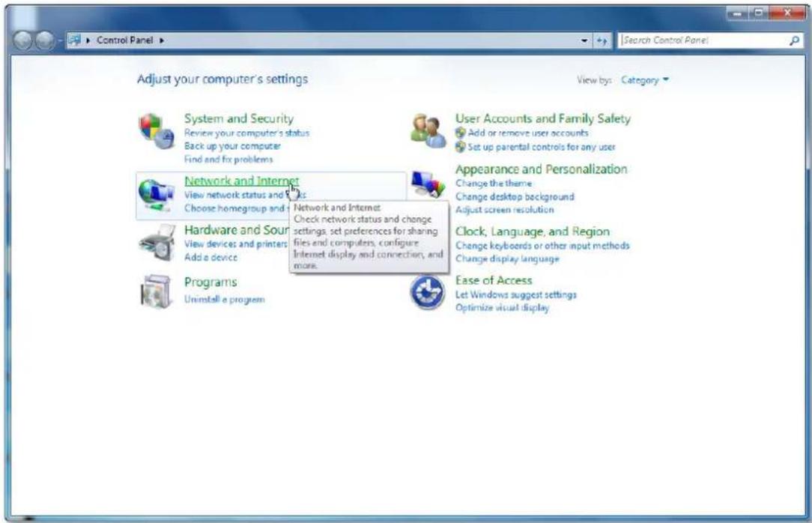Viewport: 812px width, 523px height.
Task: Open the Hardware and Sound printer icon
Action: 157,243
